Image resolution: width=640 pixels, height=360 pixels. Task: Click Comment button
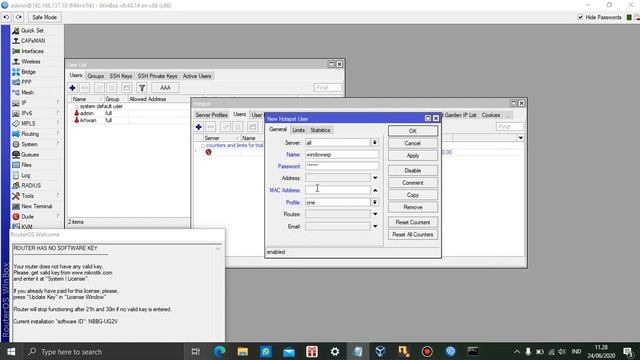[413, 183]
